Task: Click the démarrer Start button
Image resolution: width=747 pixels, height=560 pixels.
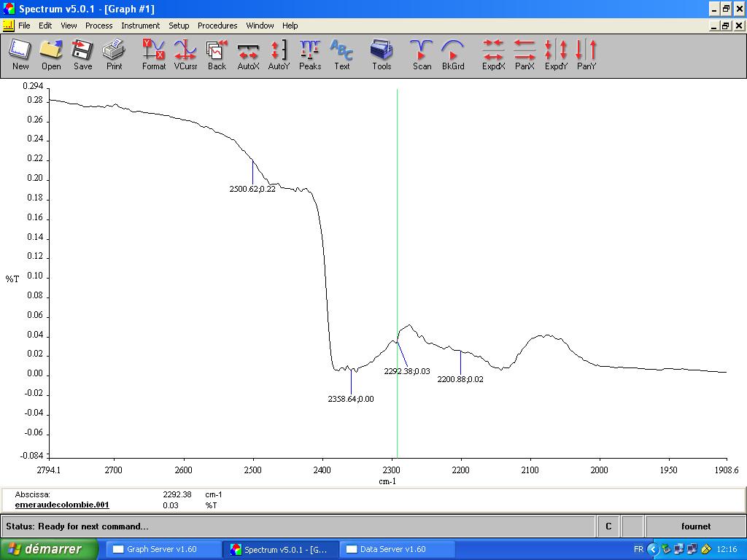Action: click(x=48, y=549)
